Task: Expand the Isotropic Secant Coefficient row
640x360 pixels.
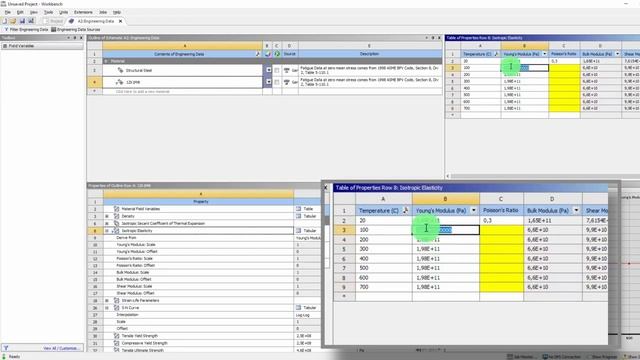Action: [107, 223]
